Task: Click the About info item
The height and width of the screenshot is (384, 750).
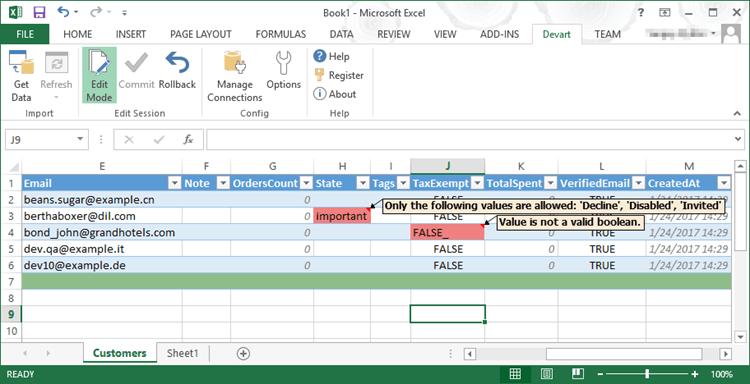Action: pyautogui.click(x=335, y=94)
